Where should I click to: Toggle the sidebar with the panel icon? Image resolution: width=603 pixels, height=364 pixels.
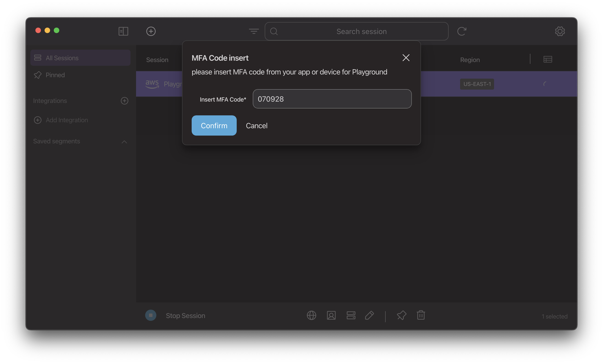pyautogui.click(x=123, y=31)
